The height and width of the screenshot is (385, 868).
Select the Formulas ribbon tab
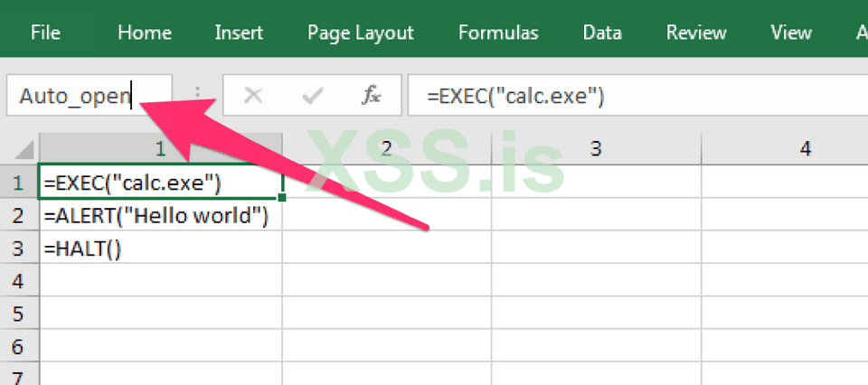(498, 33)
